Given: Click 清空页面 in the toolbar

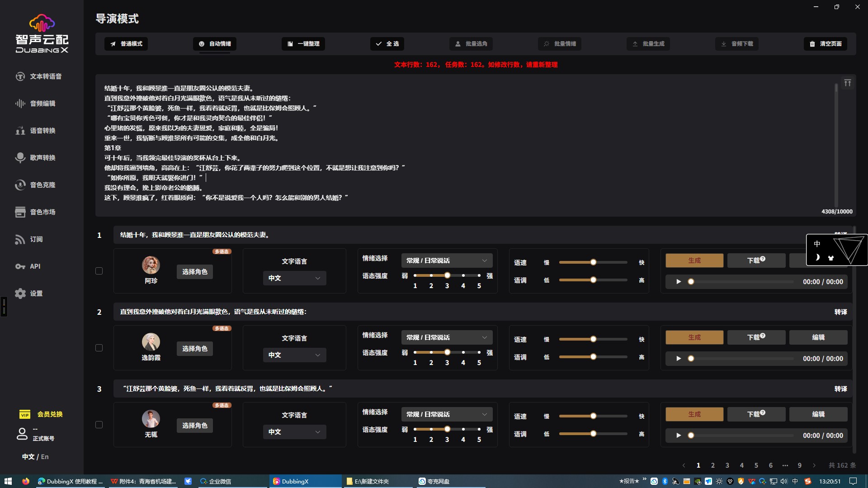Looking at the screenshot, I should (x=826, y=44).
